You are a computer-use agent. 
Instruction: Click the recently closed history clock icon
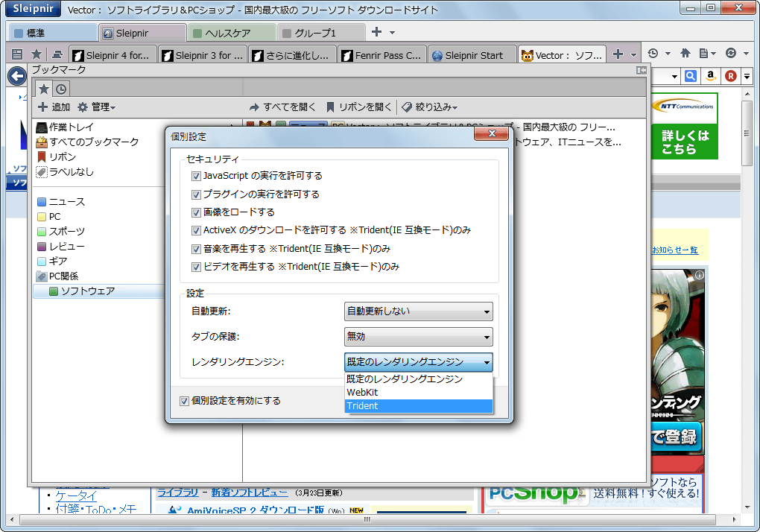coord(653,54)
